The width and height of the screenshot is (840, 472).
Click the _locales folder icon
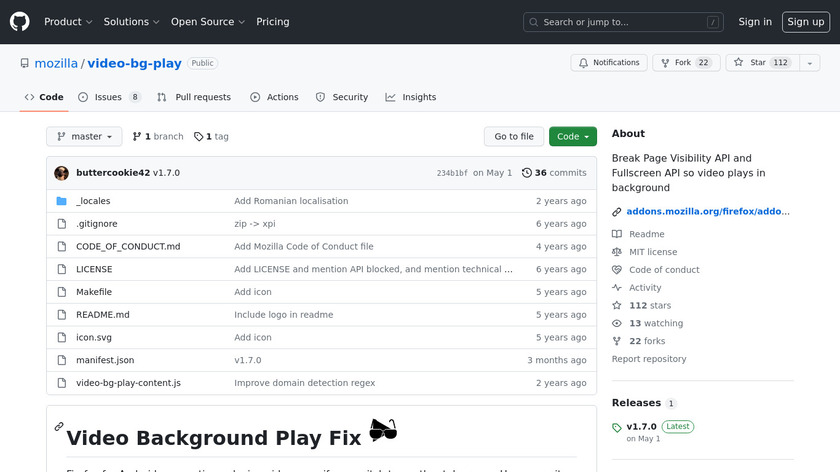click(x=61, y=201)
